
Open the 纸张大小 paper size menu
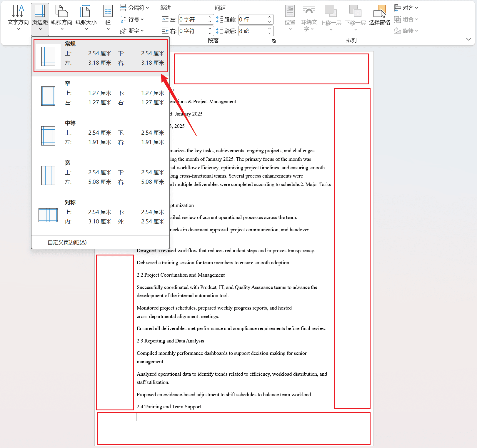86,18
